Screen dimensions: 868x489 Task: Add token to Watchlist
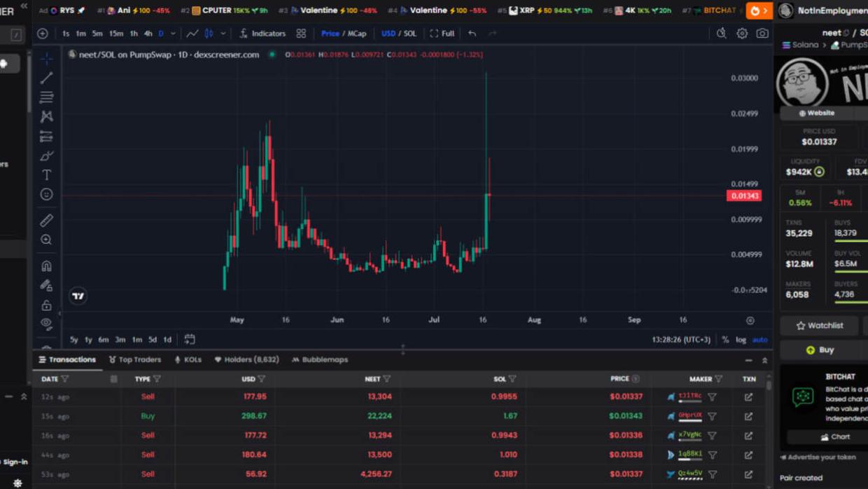pyautogui.click(x=820, y=326)
